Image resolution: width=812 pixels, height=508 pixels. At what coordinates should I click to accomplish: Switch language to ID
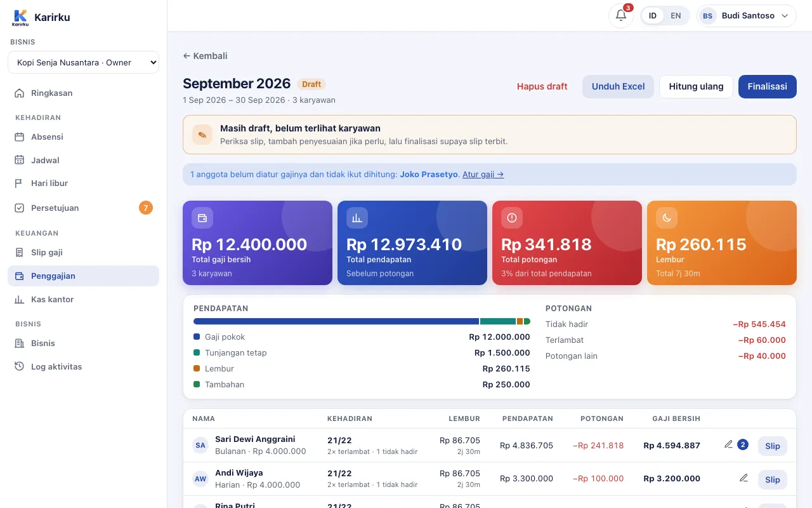coord(653,16)
